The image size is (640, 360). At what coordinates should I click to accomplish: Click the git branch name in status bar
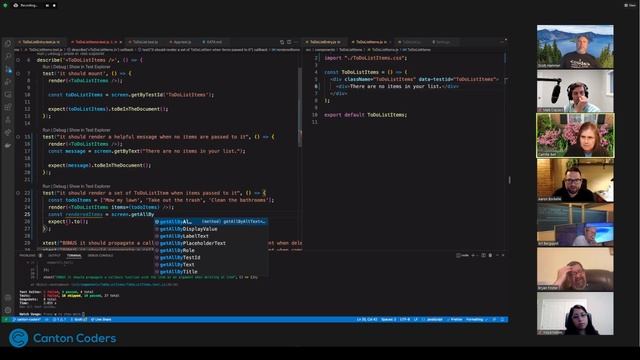pos(28,320)
